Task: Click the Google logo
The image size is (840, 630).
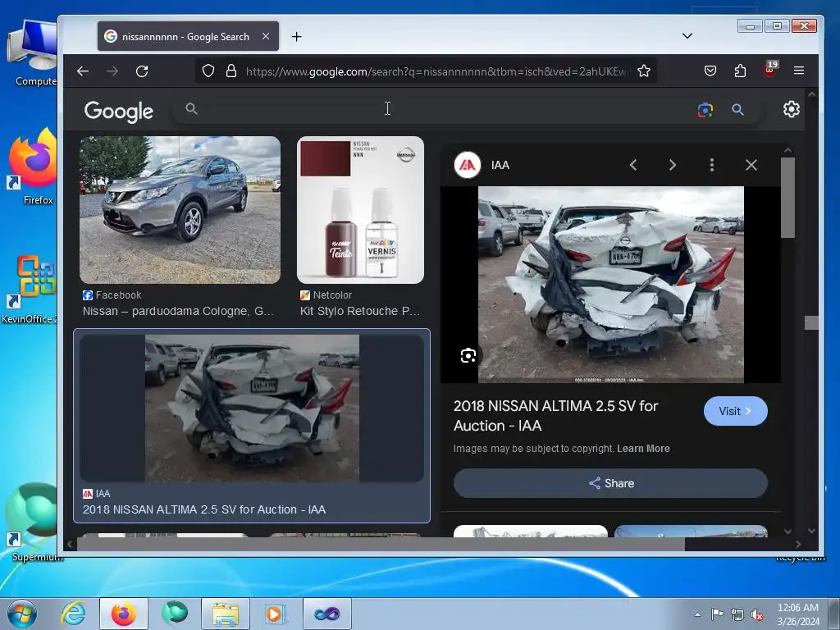Action: pyautogui.click(x=119, y=111)
